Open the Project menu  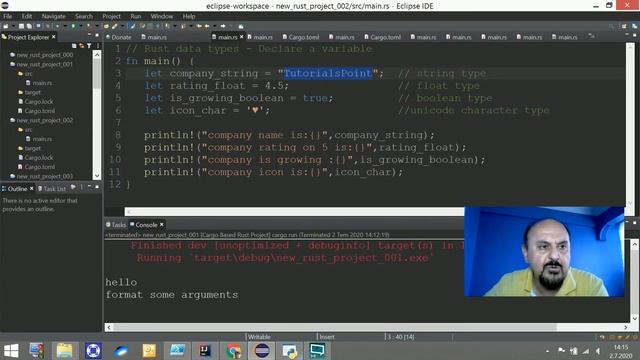point(111,16)
